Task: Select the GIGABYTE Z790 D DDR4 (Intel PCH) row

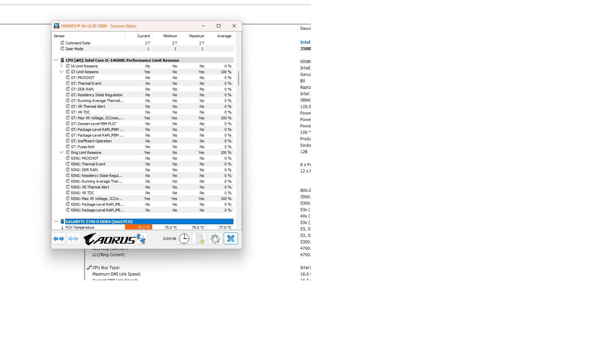Action: click(x=149, y=222)
